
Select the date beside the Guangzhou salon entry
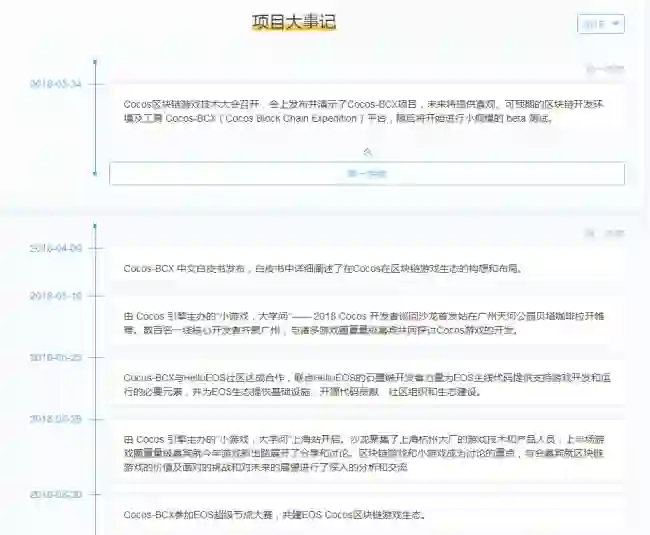click(56, 296)
